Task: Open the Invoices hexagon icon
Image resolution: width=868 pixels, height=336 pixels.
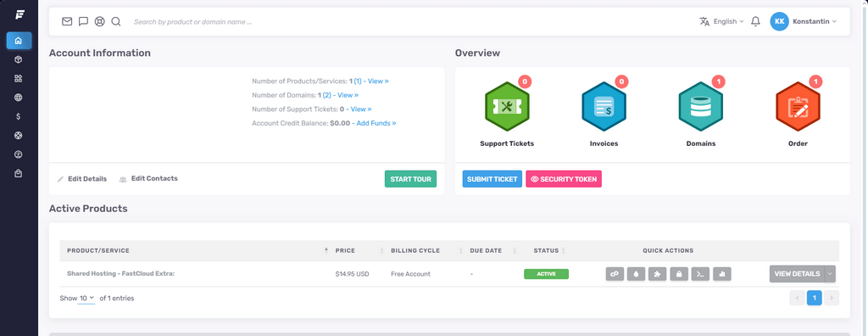Action: tap(604, 107)
